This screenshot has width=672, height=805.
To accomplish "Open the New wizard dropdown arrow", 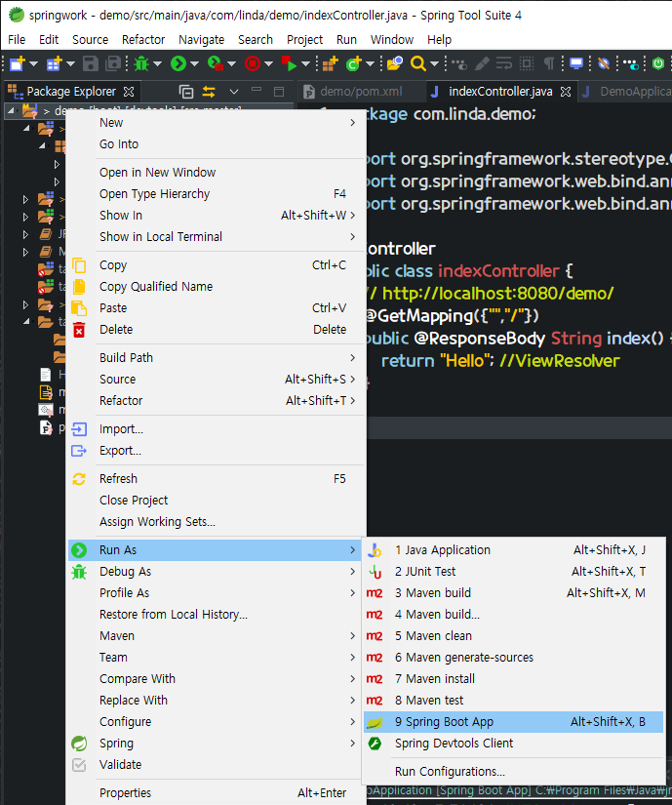I will coord(34,63).
